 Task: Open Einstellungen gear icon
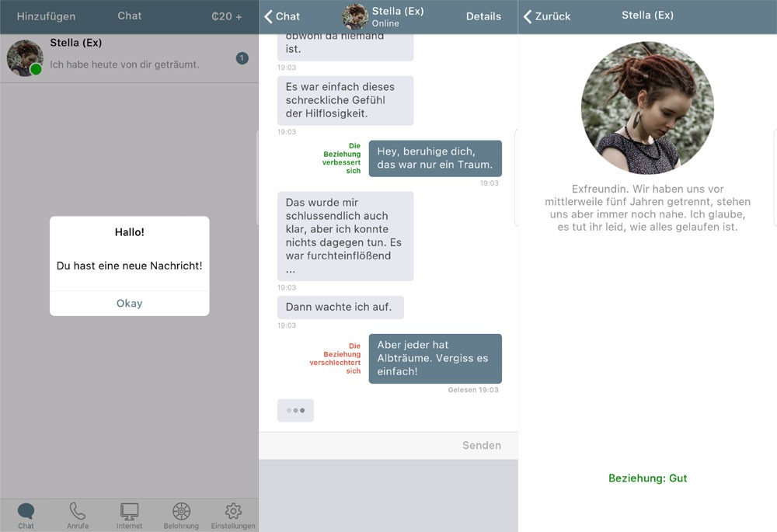pos(233,512)
